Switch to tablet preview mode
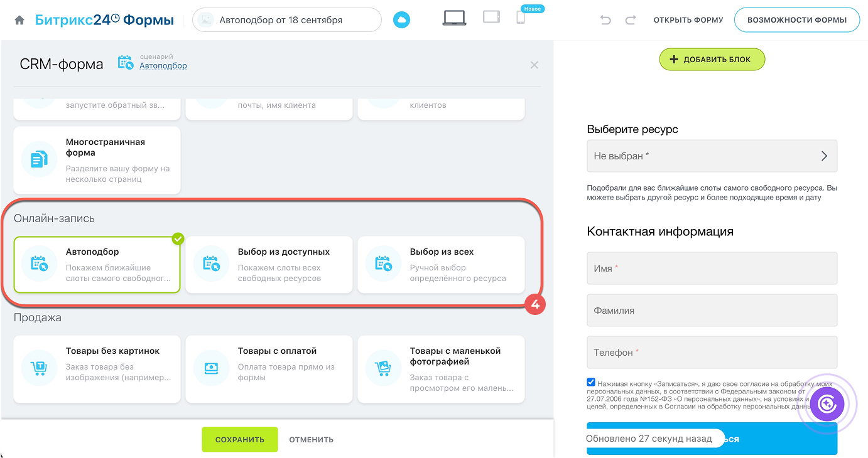 (x=491, y=18)
